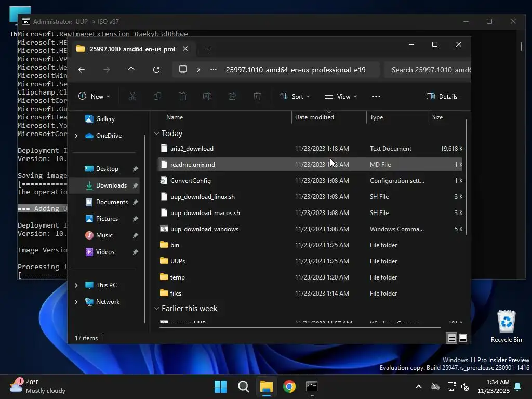The image size is (532, 399).
Task: Click the Share icon in toolbar
Action: coord(232,96)
